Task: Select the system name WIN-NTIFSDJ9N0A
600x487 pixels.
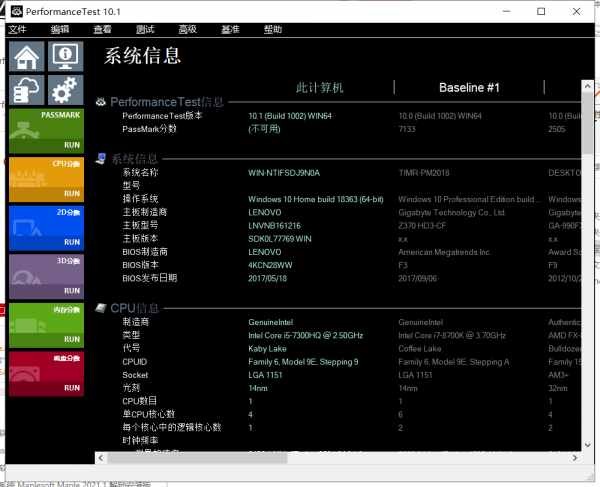Action: click(x=284, y=173)
